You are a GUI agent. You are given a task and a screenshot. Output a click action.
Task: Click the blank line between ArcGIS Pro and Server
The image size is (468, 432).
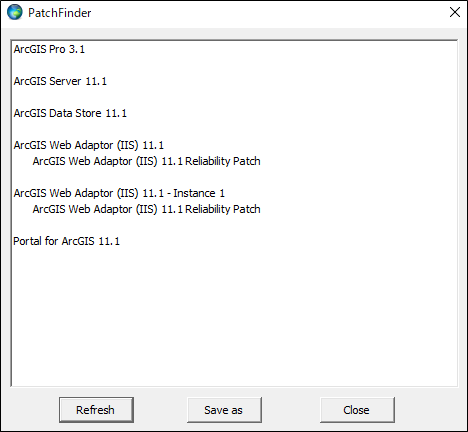point(234,65)
